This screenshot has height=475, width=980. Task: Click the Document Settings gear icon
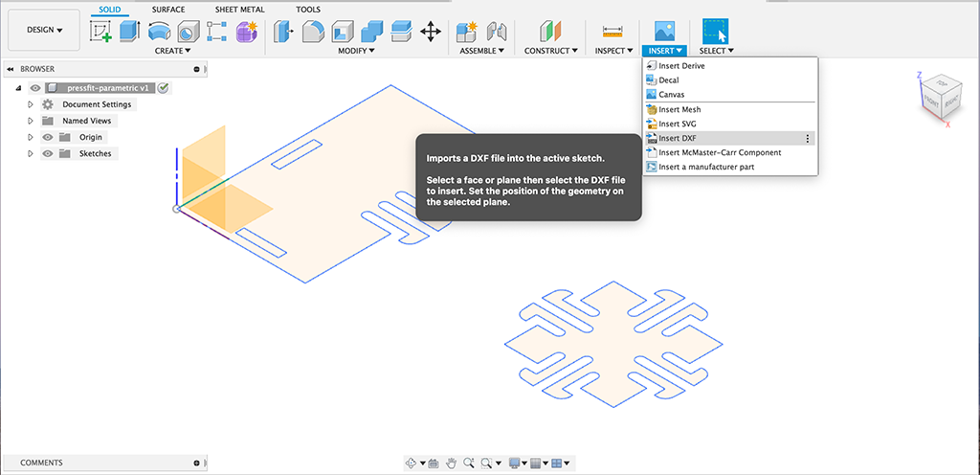(x=48, y=104)
